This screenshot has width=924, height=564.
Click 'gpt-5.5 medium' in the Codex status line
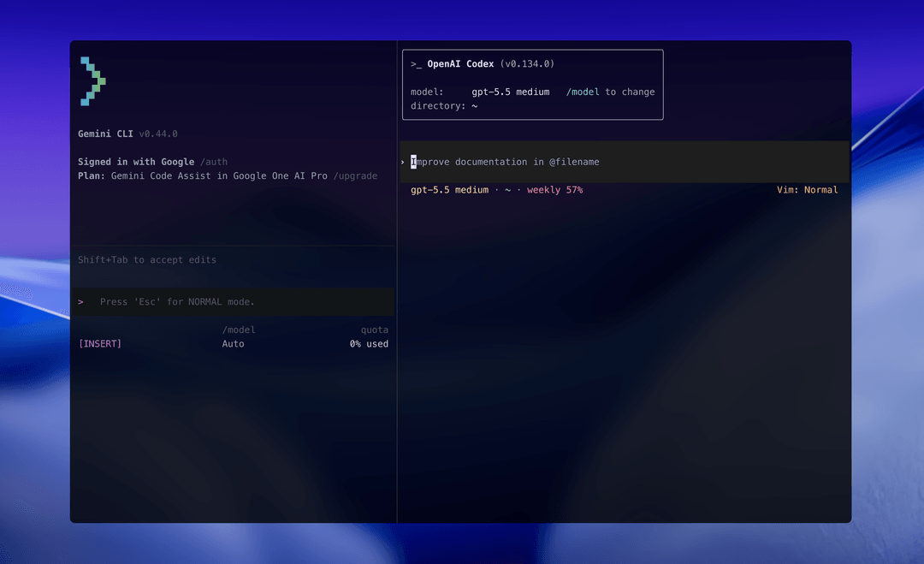point(450,190)
